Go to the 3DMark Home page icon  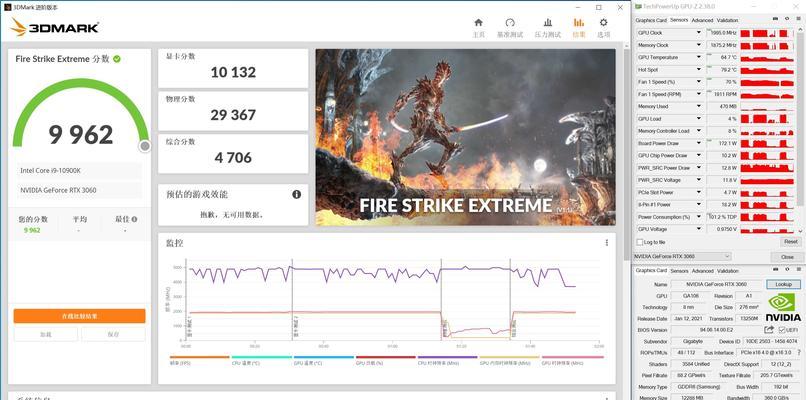pos(479,23)
